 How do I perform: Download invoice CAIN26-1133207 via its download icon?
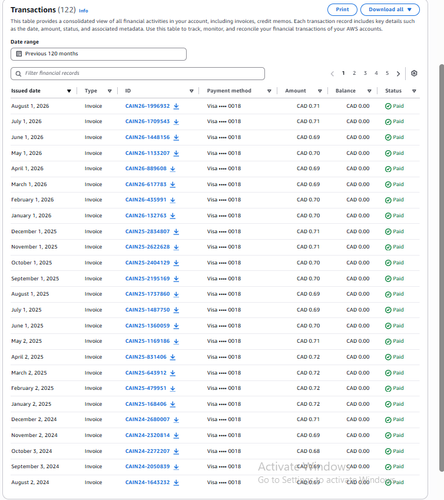tap(176, 153)
